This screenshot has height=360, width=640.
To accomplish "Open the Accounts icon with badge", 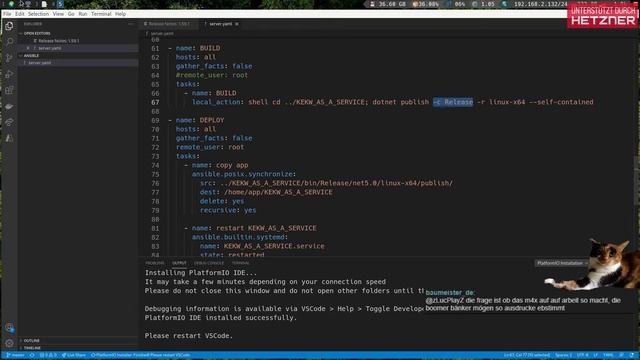I will coord(9,327).
